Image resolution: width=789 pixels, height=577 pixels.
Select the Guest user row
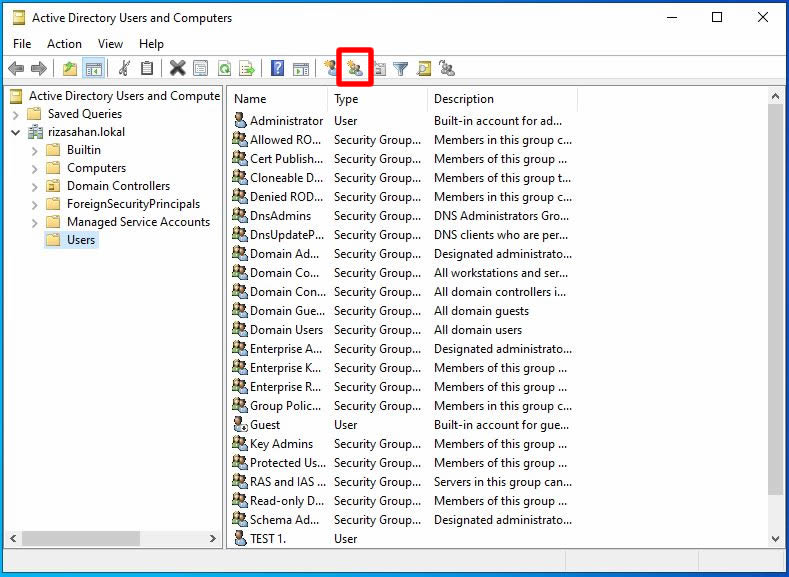tap(403, 425)
